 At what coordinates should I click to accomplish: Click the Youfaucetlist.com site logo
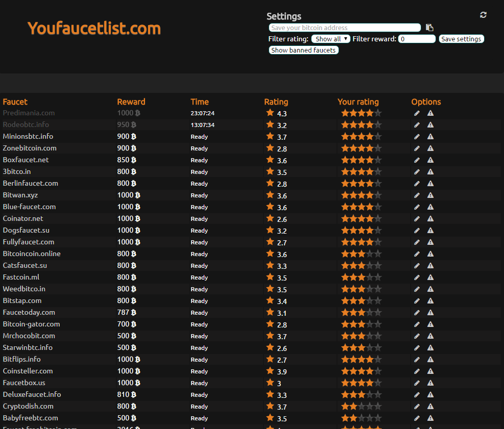coord(94,28)
